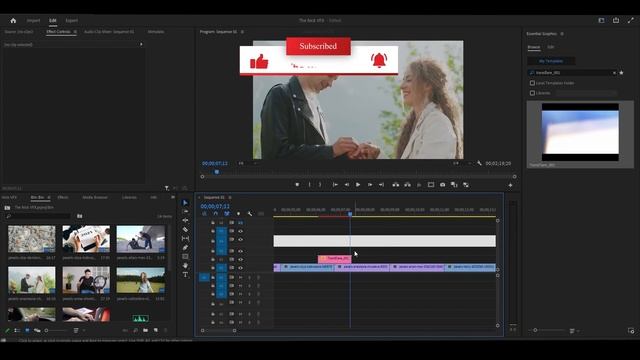Choose the Razor tool
Image resolution: width=640 pixels, height=360 pixels.
pyautogui.click(x=185, y=229)
